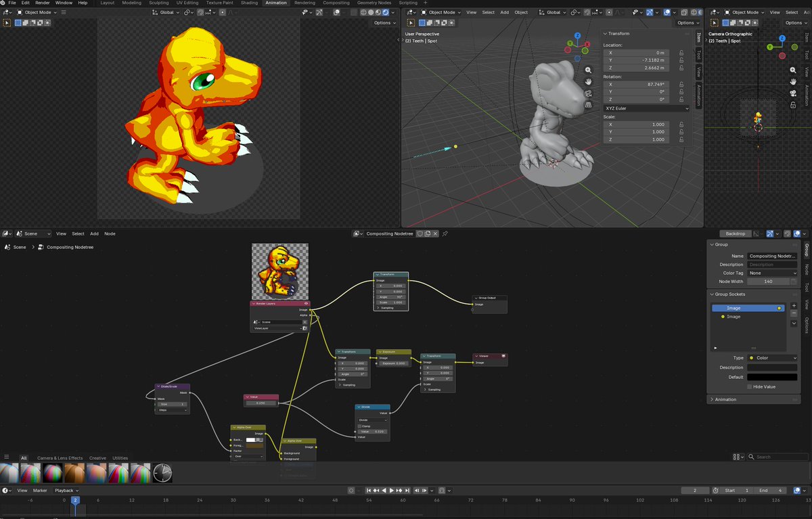Open Object Mode dropdown in left render viewport

35,12
